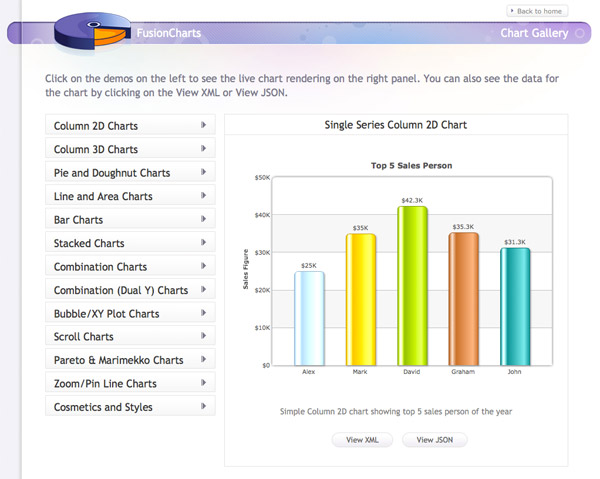Click the Zoom/Pin Line Charts arrow icon
The width and height of the screenshot is (600, 479).
204,384
